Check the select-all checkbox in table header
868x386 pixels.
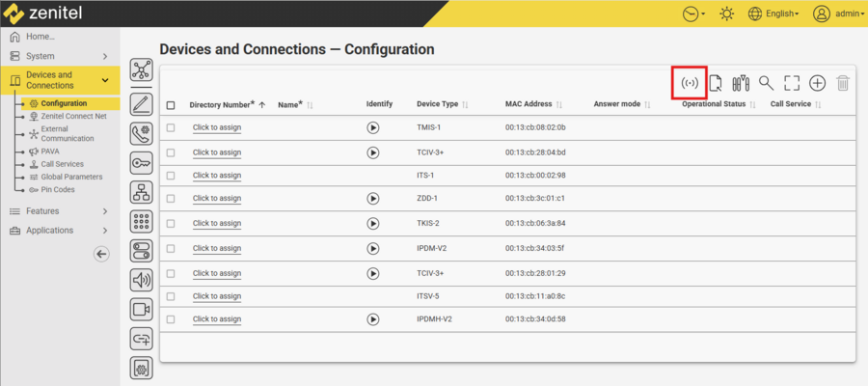(x=171, y=104)
